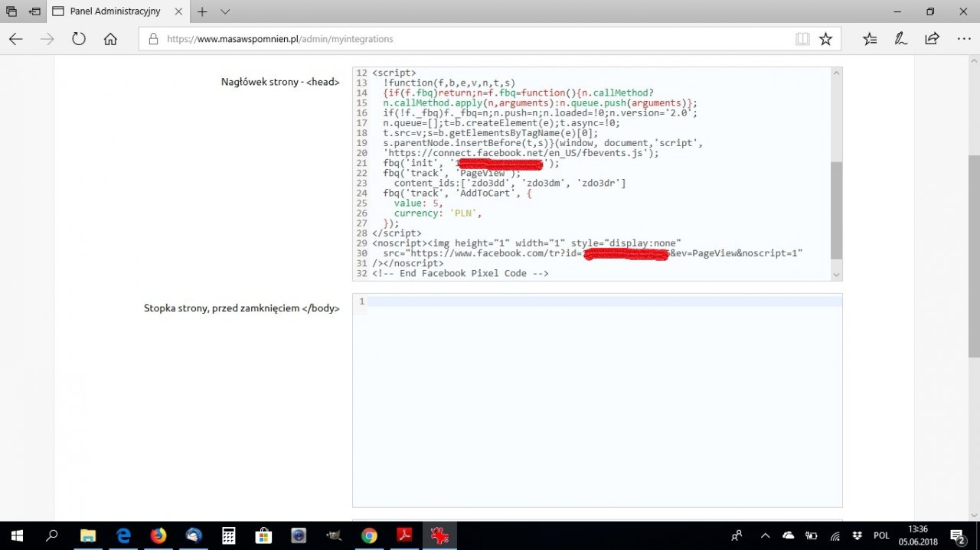Click inside the Stopka strony code editor

pos(597,400)
